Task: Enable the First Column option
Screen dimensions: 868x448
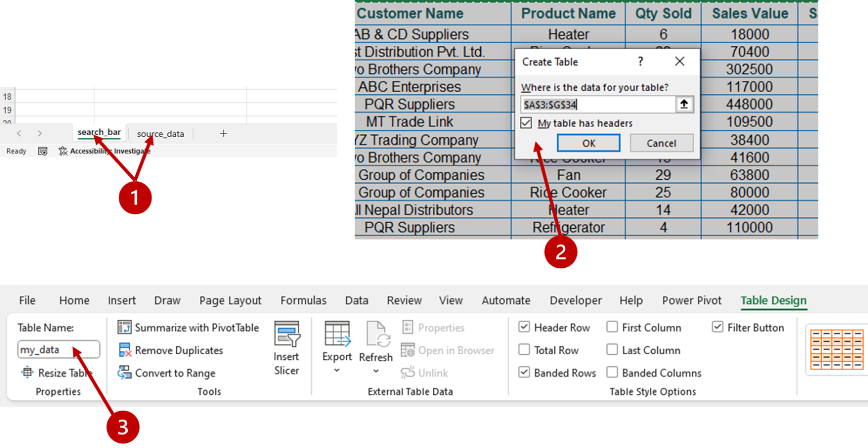Action: (612, 327)
